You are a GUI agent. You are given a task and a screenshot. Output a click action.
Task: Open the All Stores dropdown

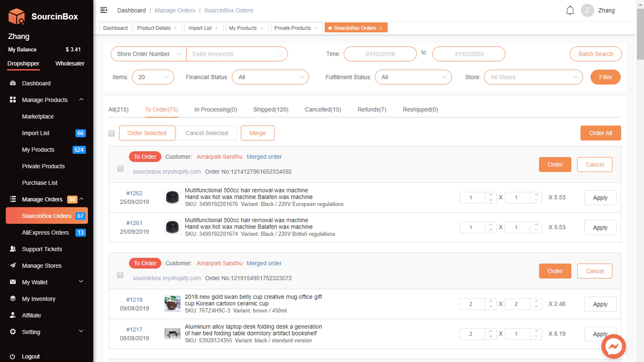tap(533, 77)
